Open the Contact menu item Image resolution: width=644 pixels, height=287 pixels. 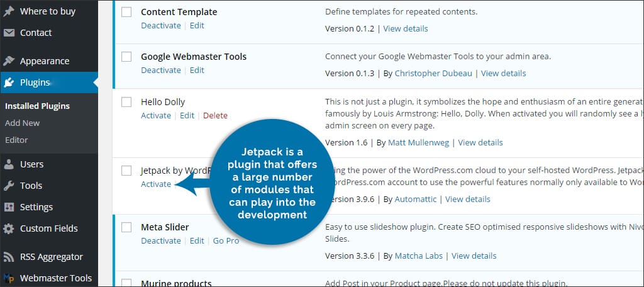(36, 33)
